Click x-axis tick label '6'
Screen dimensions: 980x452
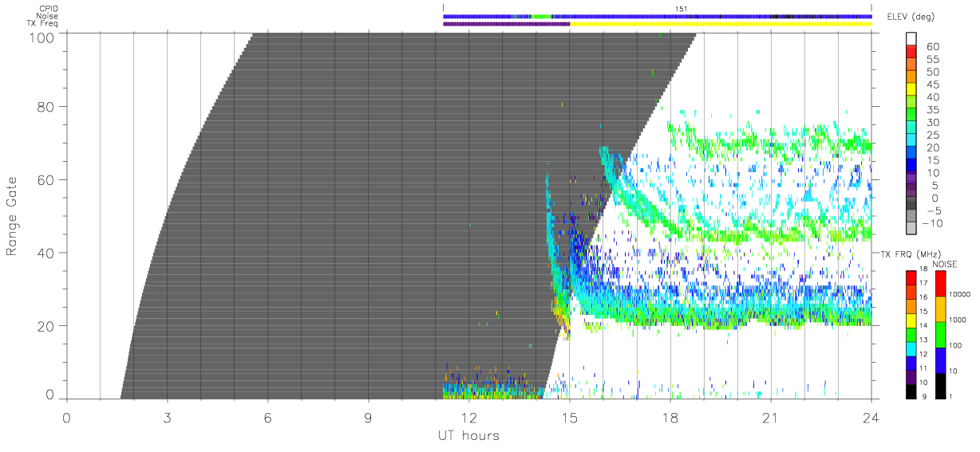point(267,417)
